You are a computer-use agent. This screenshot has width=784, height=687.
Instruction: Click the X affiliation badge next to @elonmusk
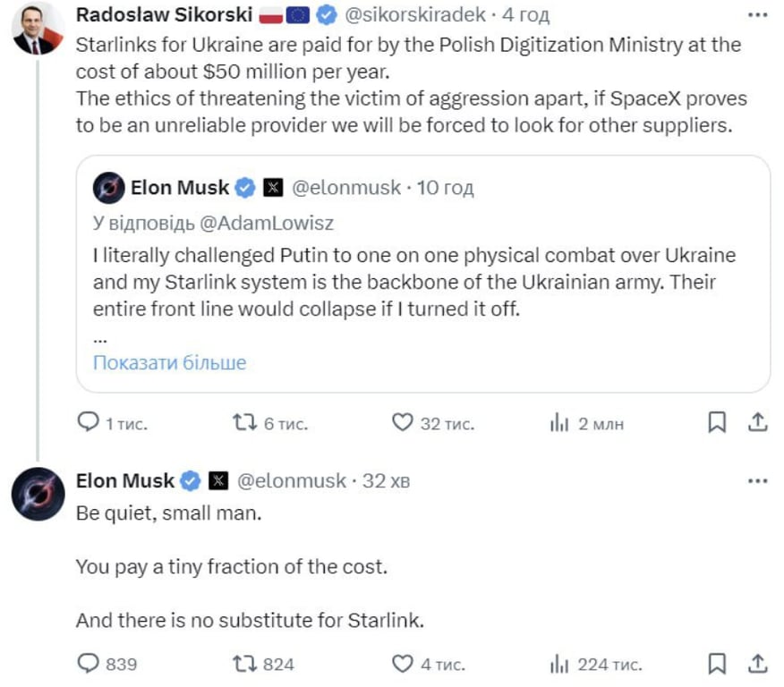tap(217, 480)
